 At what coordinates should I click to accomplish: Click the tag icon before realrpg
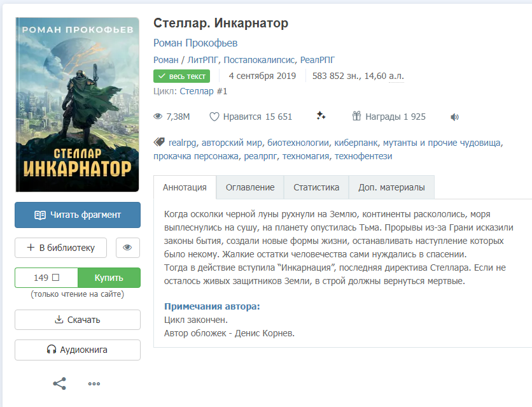pyautogui.click(x=159, y=142)
